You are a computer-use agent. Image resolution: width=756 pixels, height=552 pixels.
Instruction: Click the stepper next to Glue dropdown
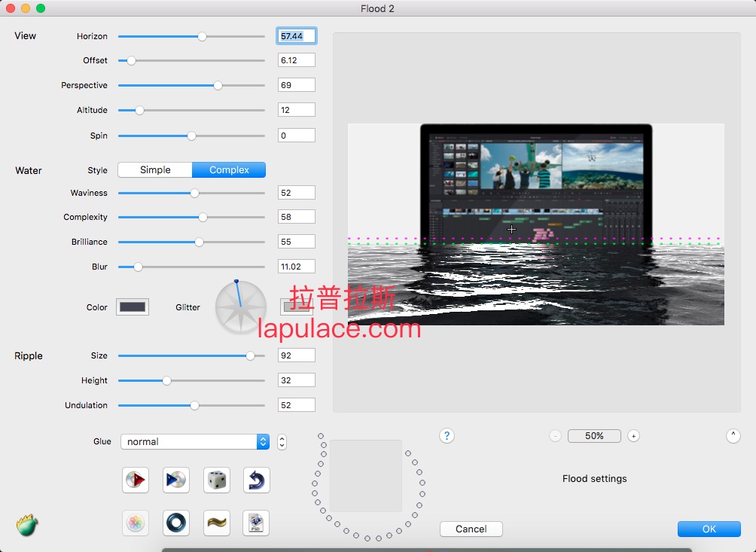pyautogui.click(x=282, y=442)
